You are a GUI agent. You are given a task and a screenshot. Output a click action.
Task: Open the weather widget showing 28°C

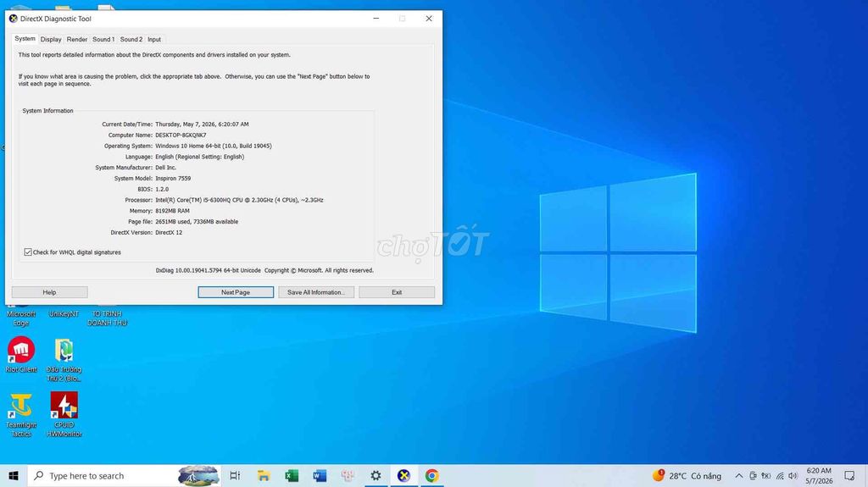687,475
